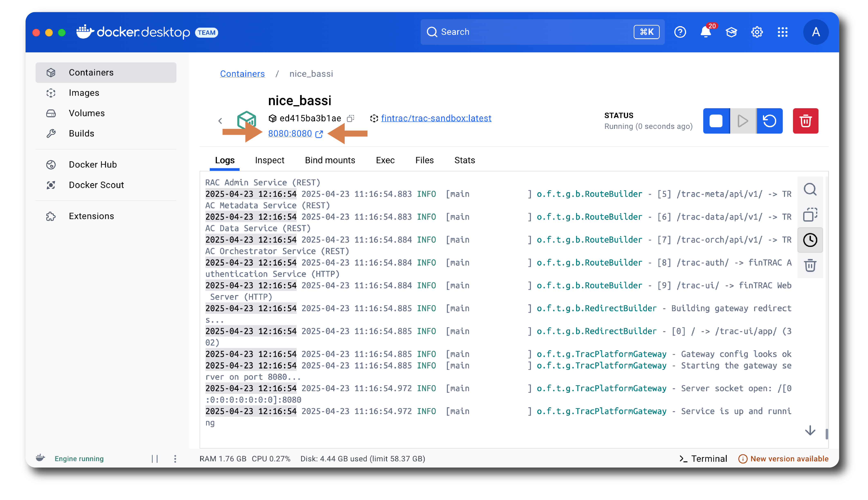Restart the container with the restart icon
Screen dimensions: 868x500
[769, 121]
